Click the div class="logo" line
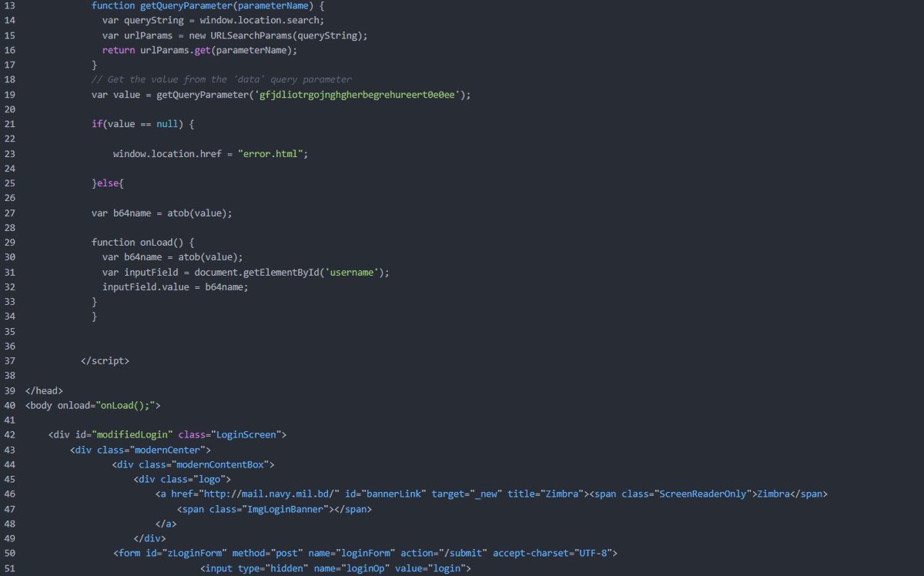 [x=182, y=480]
